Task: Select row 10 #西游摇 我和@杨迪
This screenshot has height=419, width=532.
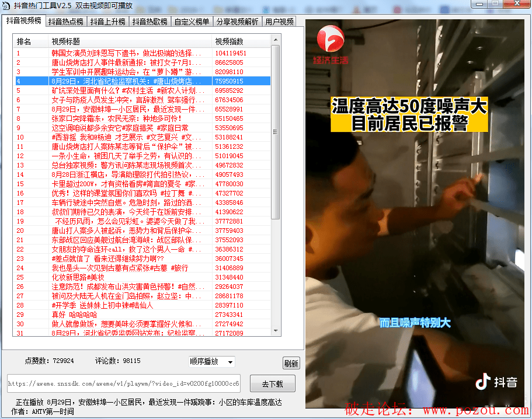Action: click(x=143, y=137)
